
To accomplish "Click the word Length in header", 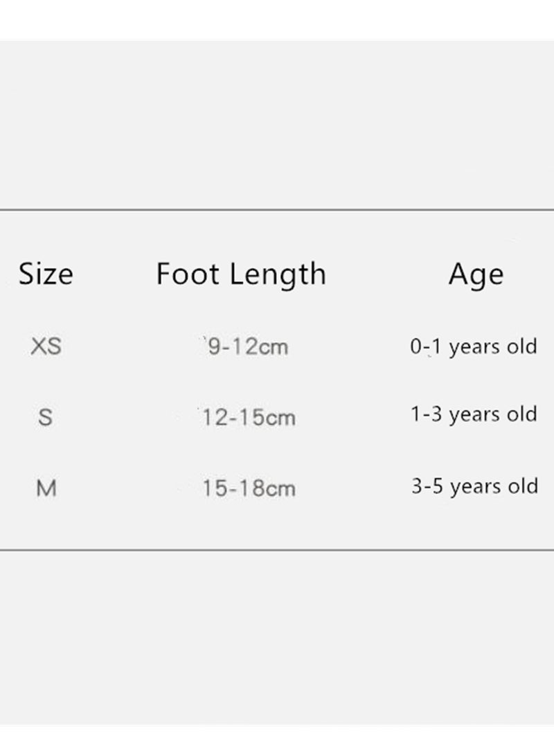I will click(x=278, y=276).
